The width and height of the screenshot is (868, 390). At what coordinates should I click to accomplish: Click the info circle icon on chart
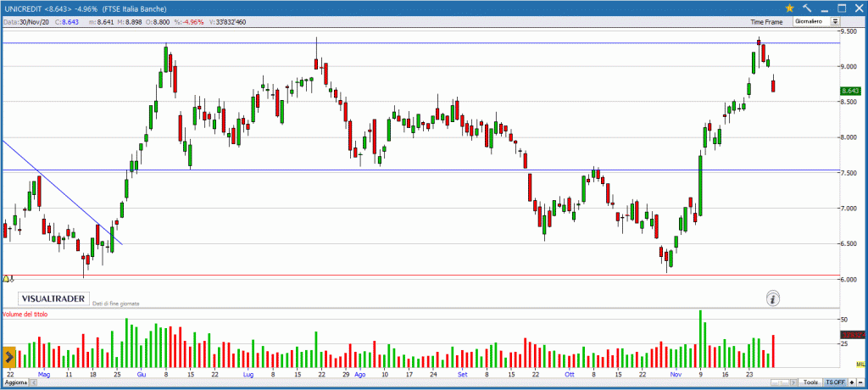tap(774, 299)
